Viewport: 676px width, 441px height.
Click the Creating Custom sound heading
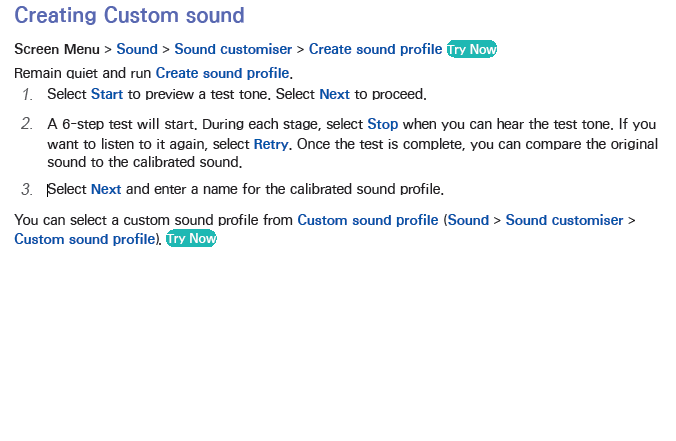click(x=129, y=15)
